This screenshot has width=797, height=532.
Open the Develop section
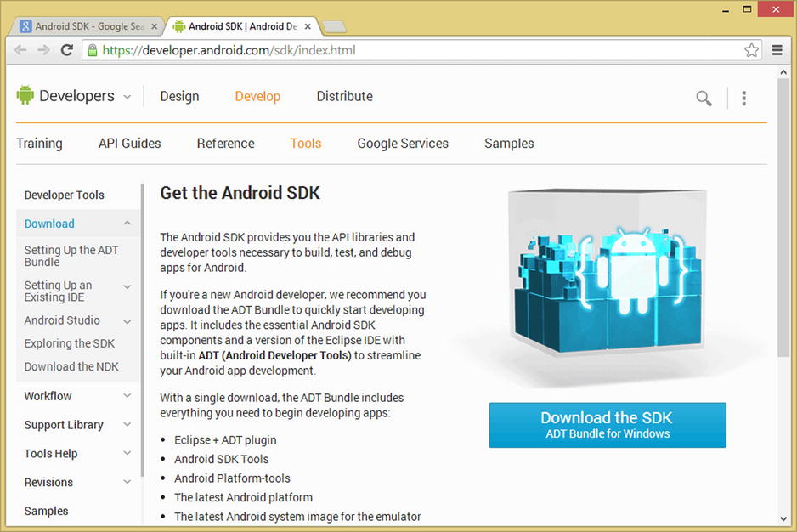(257, 96)
